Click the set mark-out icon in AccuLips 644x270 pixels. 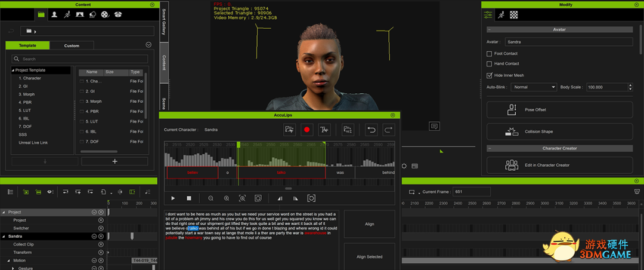(295, 198)
